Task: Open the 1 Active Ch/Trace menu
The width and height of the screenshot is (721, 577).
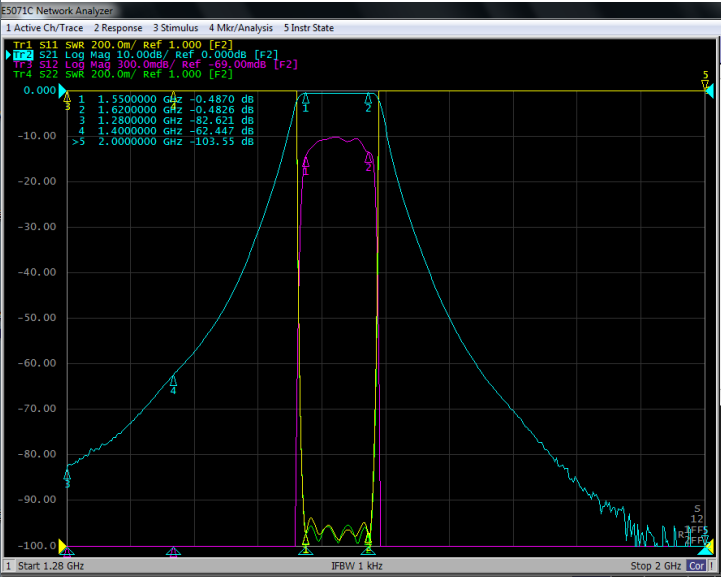Action: point(45,28)
